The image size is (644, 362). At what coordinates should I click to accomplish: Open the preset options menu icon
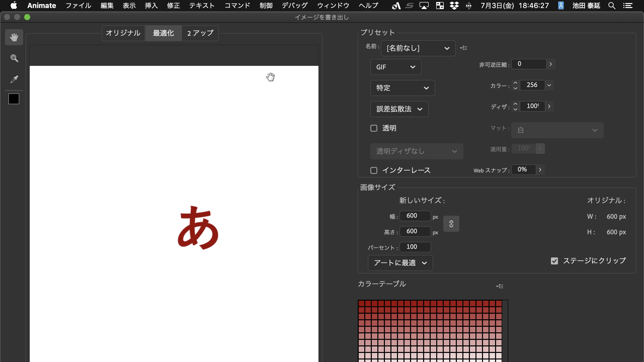[463, 48]
